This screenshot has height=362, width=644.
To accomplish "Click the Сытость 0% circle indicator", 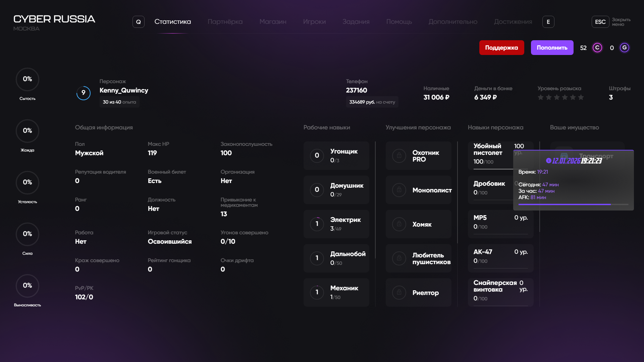I will [28, 79].
